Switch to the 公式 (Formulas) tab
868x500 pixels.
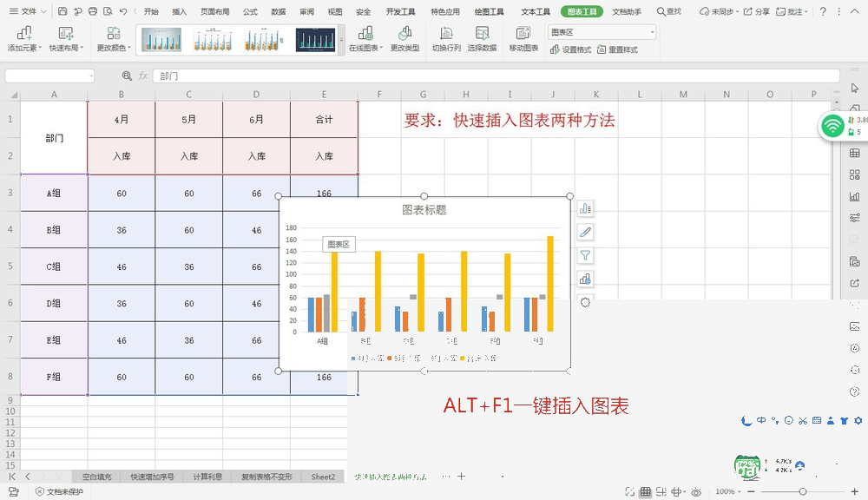point(250,11)
